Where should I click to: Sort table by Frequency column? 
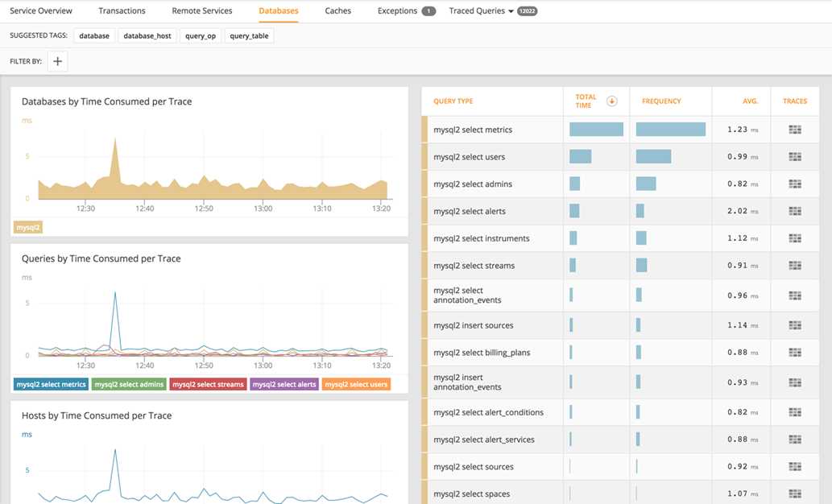pyautogui.click(x=661, y=101)
